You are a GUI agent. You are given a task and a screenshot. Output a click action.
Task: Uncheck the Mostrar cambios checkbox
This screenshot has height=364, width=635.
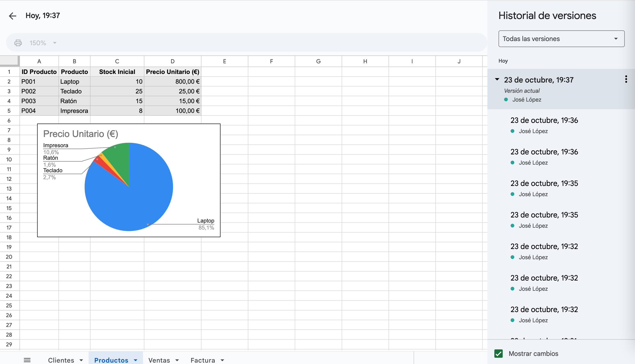pyautogui.click(x=498, y=354)
